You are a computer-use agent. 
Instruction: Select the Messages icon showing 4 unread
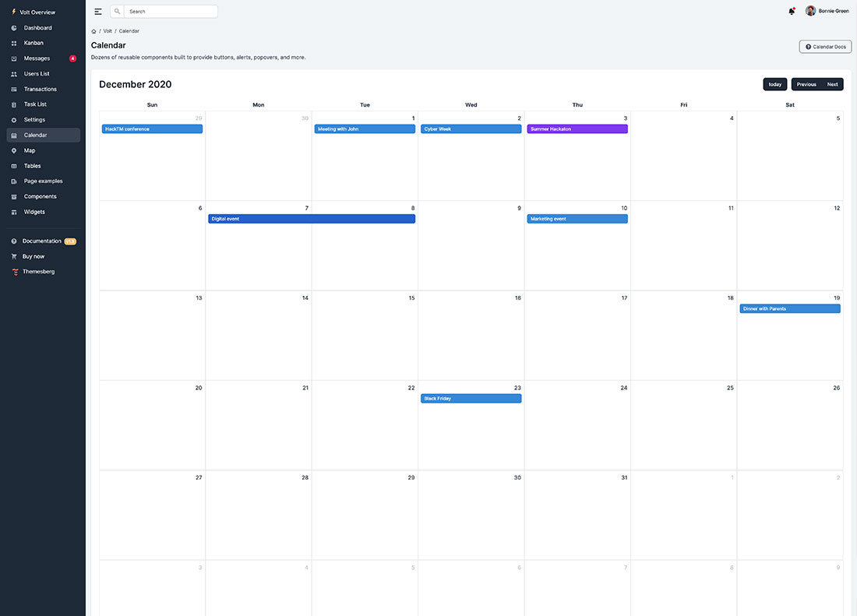coord(13,58)
